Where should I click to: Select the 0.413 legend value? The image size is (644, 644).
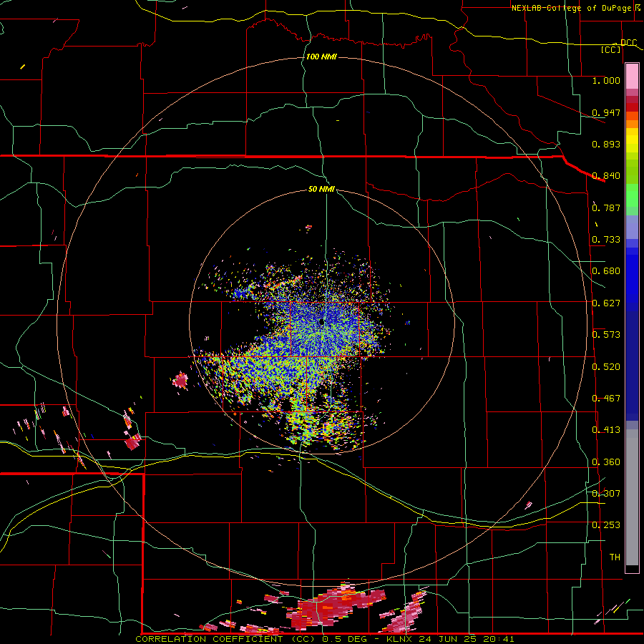pyautogui.click(x=606, y=430)
